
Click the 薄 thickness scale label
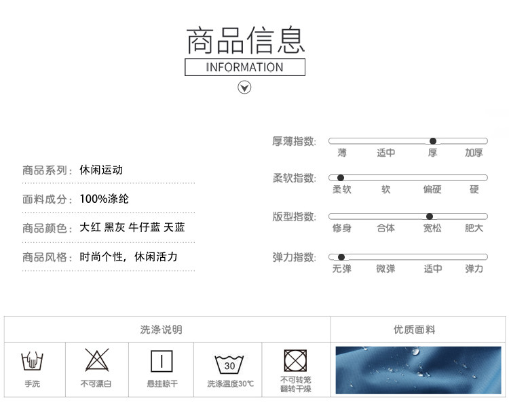[x=342, y=153]
